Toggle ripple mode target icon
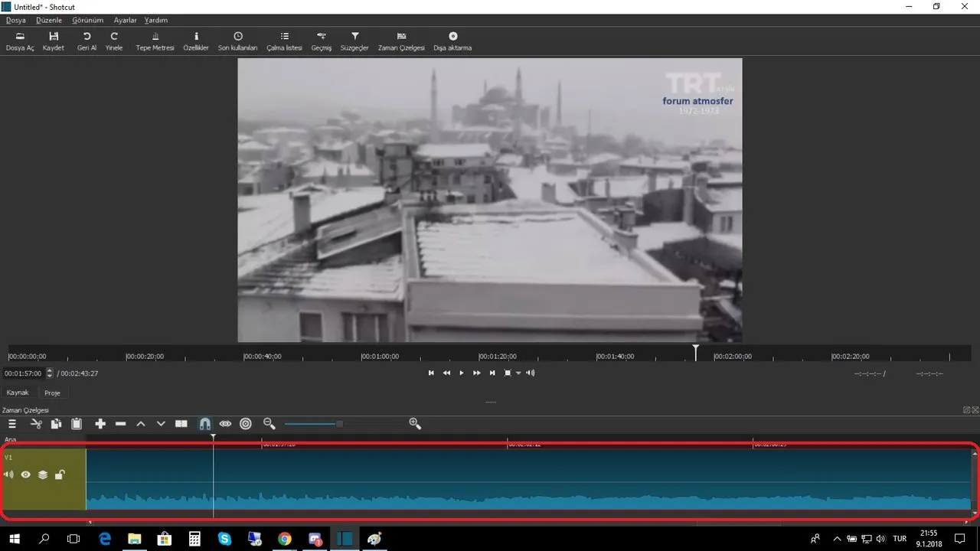 [x=246, y=423]
